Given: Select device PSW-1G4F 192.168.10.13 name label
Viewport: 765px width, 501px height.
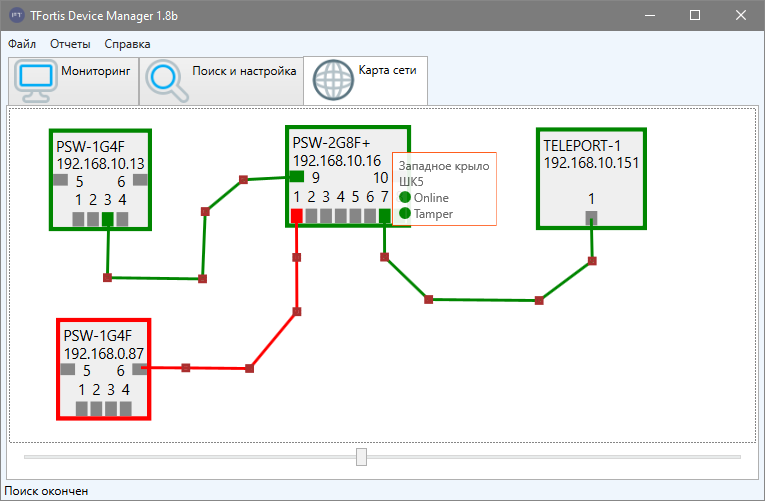Looking at the screenshot, I should click(x=90, y=146).
